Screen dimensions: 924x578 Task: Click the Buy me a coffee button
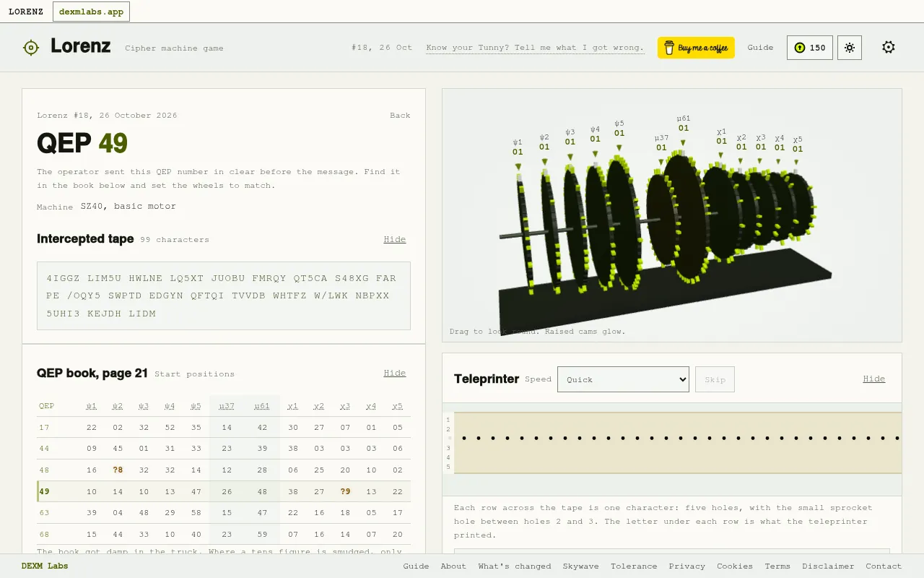point(696,48)
